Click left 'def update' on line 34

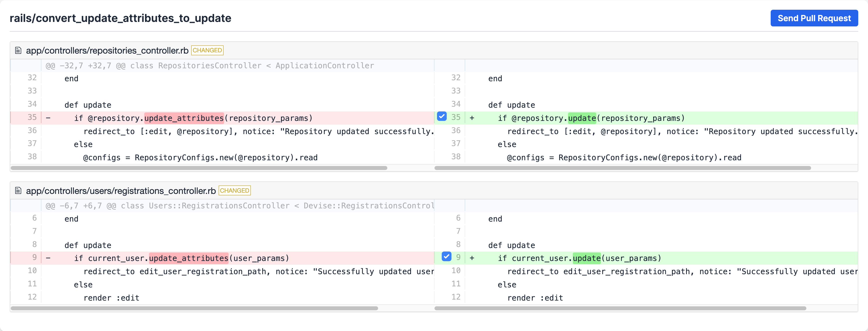pos(88,105)
